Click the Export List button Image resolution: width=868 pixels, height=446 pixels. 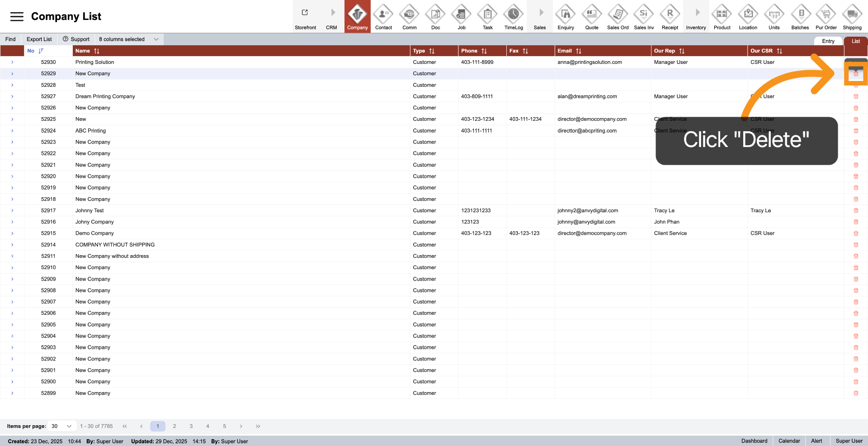[x=39, y=39]
